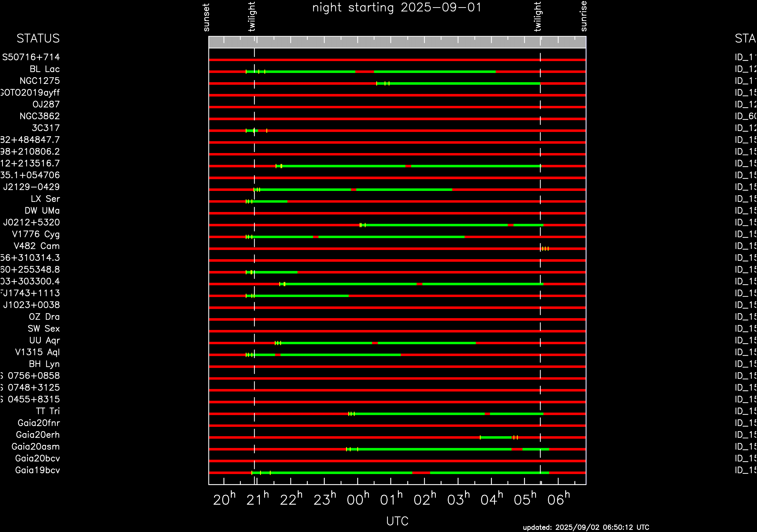
Task: Click yellow markers on V482 Cam row
Action: click(x=545, y=249)
